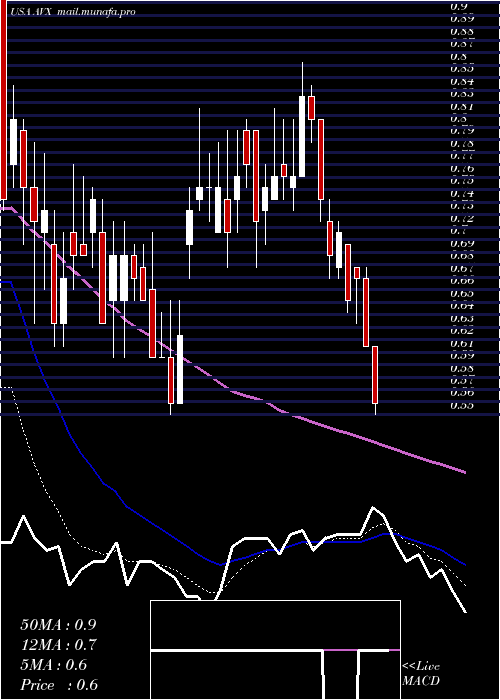The width and height of the screenshot is (500, 700).
Task: Click the 0.89 price axis label
Action: pyautogui.click(x=461, y=19)
